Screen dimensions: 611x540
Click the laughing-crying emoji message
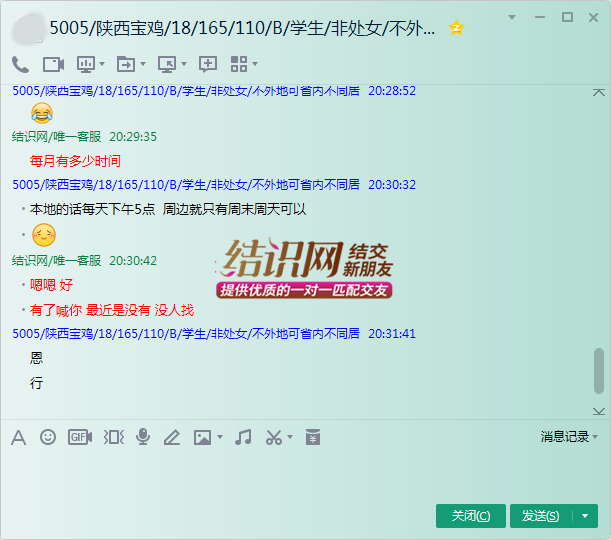42,113
